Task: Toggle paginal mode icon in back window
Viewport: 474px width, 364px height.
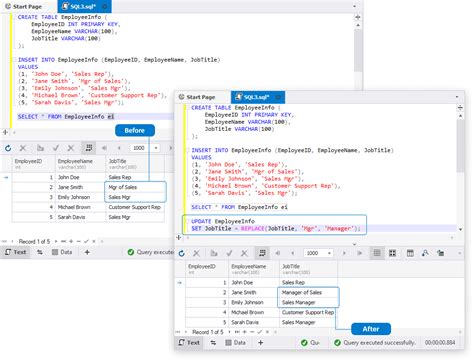Action: click(x=89, y=148)
